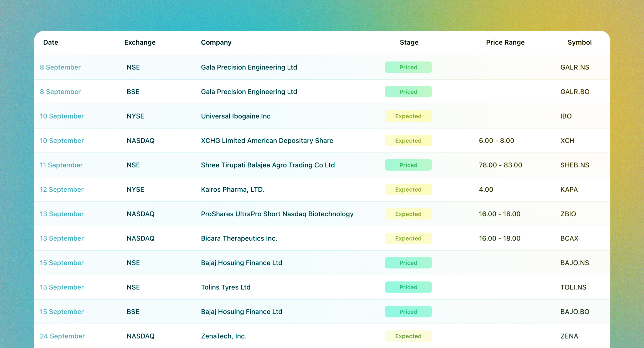Select symbol BAJO.BO
The image size is (644, 348).
575,312
